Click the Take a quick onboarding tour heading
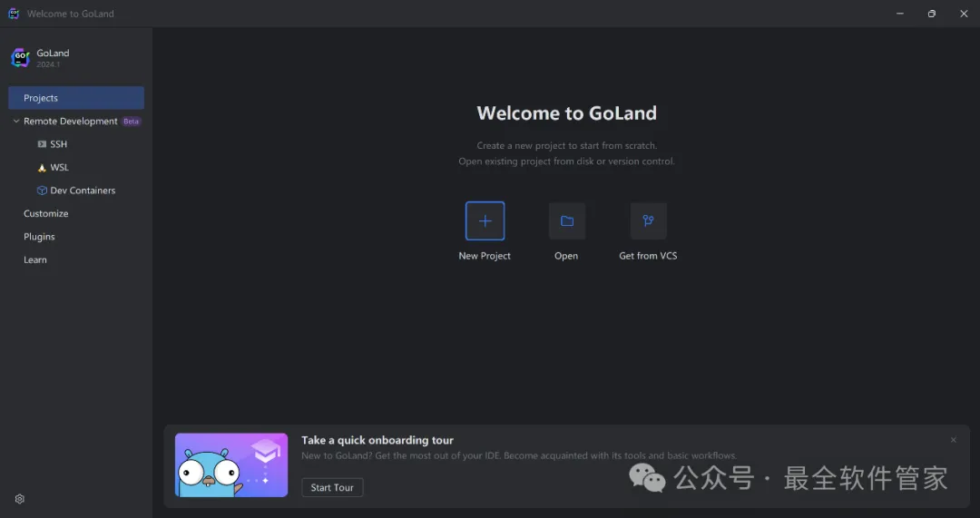The width and height of the screenshot is (980, 518). tap(377, 441)
